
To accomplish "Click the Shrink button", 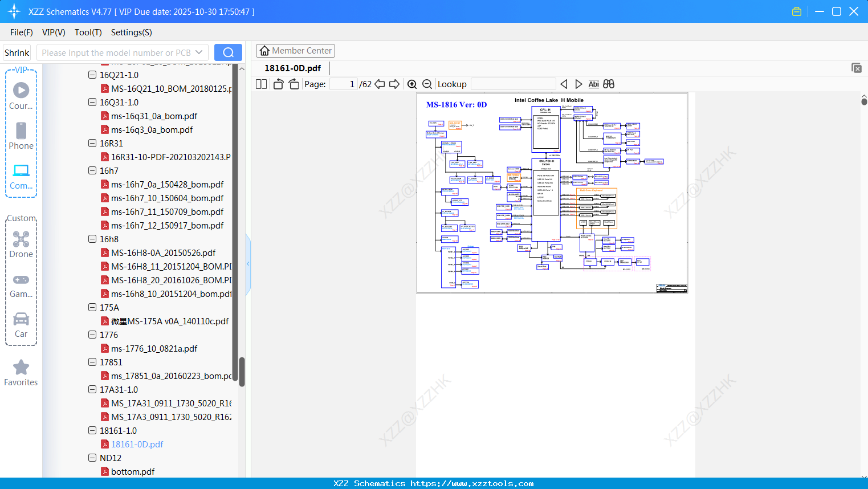I will pos(17,52).
